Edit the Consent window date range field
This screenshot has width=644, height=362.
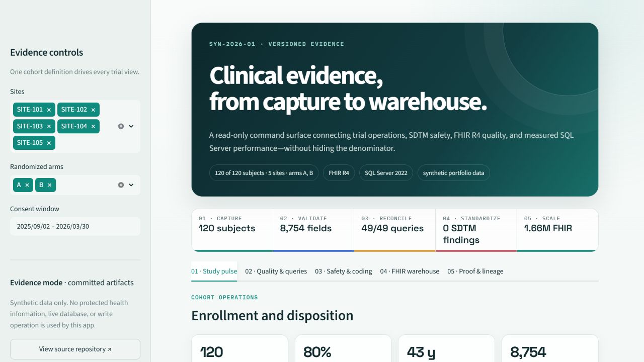coord(75,226)
